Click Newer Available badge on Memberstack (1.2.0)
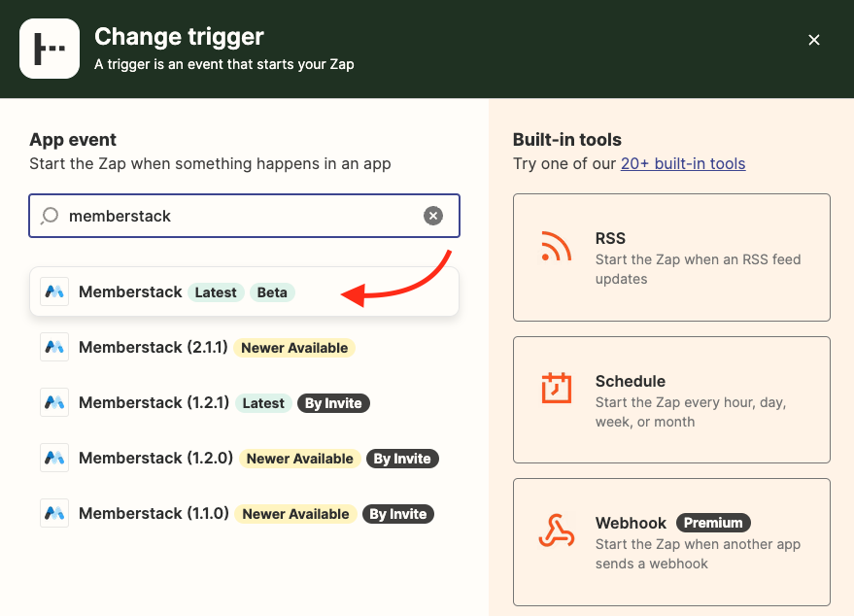Screen dimensions: 854x616 [x=299, y=459]
